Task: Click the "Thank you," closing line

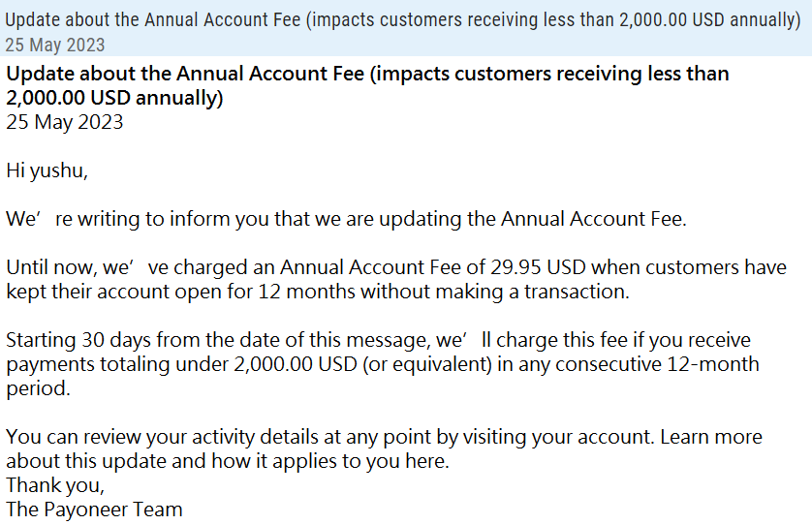Action: (55, 485)
